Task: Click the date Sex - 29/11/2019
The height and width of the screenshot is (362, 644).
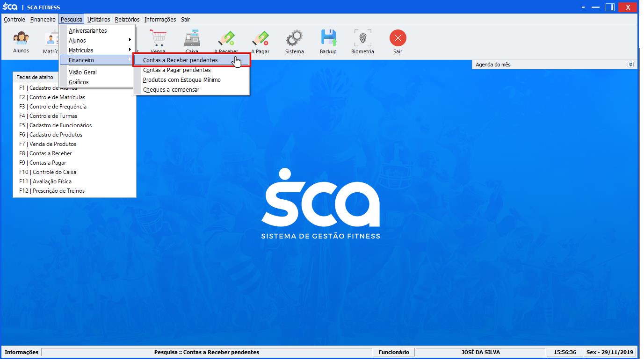Action: click(x=610, y=352)
